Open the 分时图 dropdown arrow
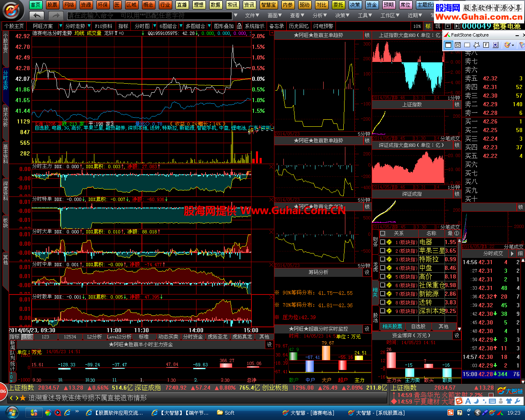Viewport: 525px width, 420px height. point(154,26)
